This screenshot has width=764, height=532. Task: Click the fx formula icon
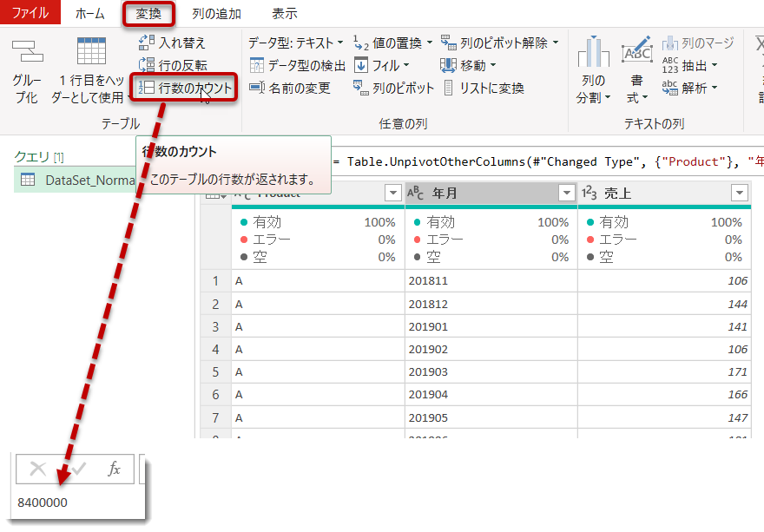[114, 469]
